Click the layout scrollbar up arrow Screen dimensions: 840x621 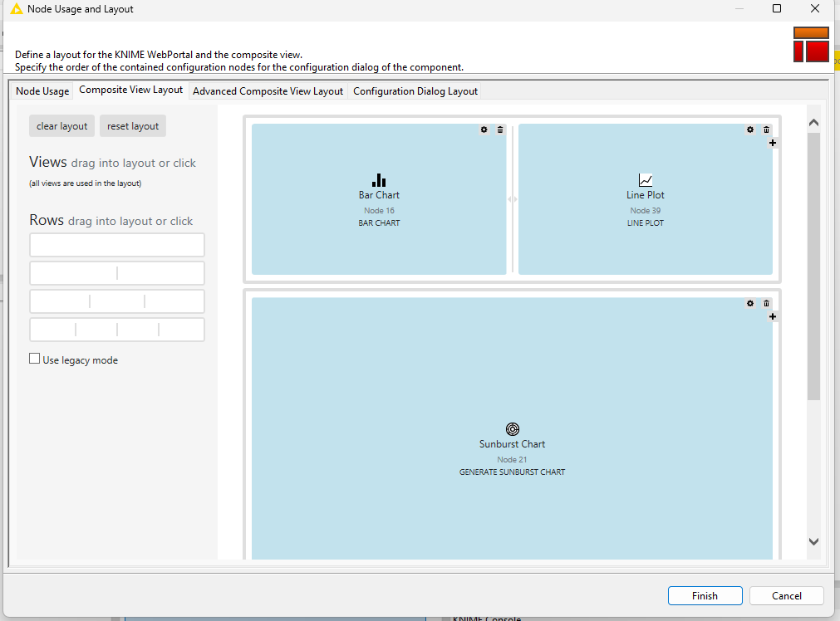(x=813, y=123)
